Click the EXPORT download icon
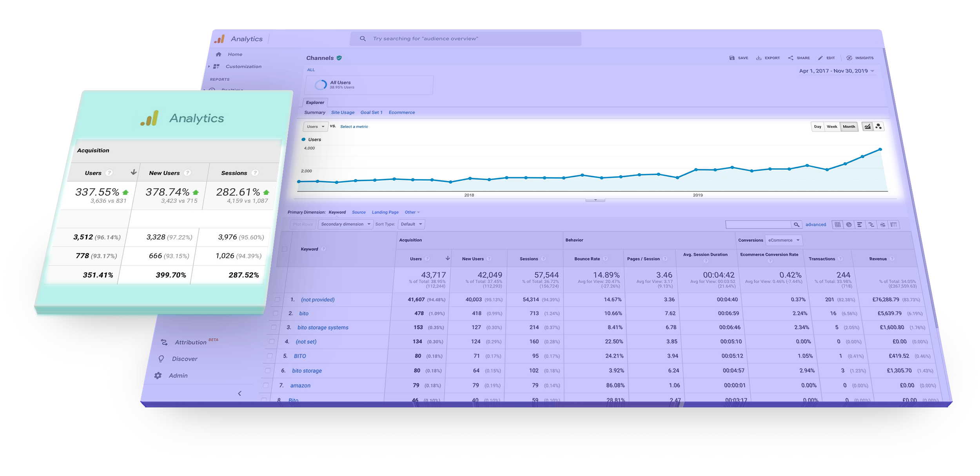980x476 pixels. [x=759, y=58]
